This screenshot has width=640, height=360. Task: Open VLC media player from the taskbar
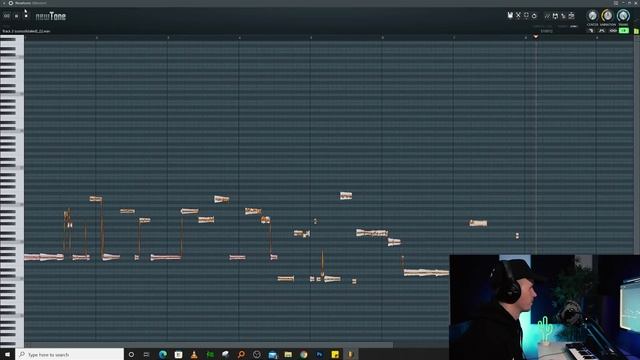click(194, 354)
